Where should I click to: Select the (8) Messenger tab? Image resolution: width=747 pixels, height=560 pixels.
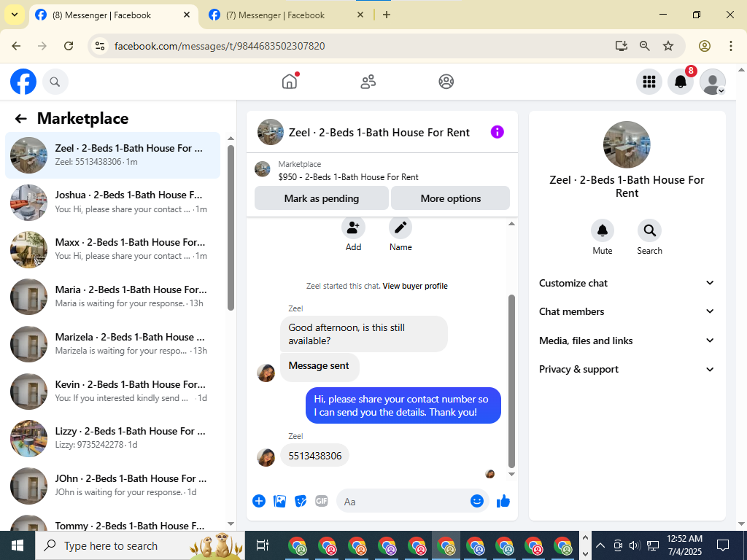coord(113,15)
